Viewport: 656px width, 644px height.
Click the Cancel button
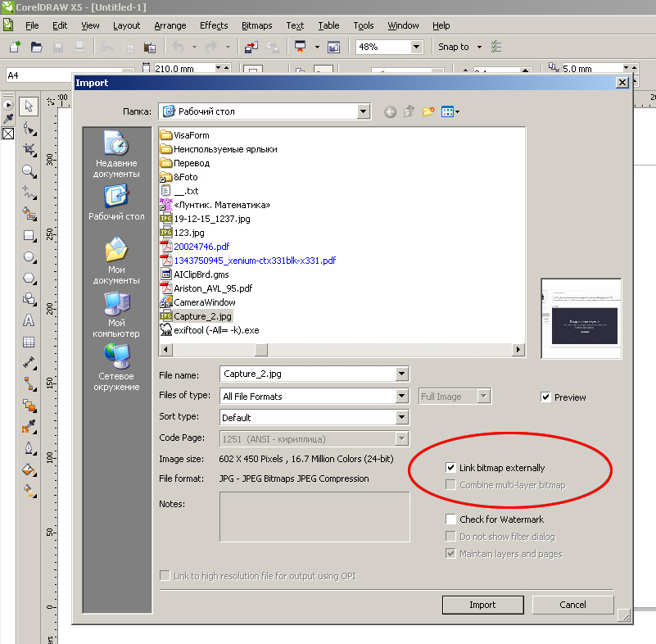(572, 605)
